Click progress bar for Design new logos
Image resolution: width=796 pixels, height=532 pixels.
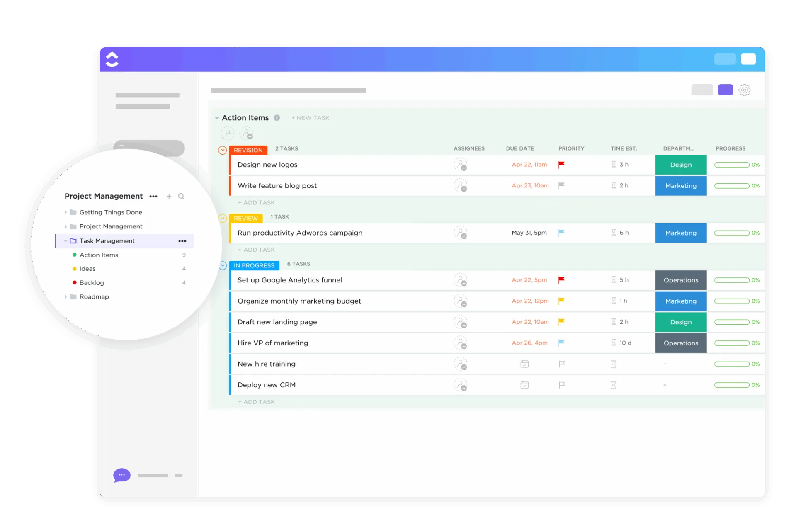pos(732,165)
